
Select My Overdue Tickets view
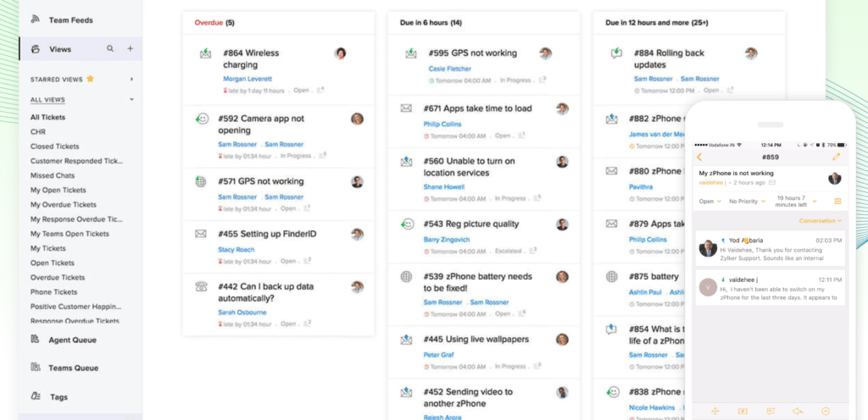[x=64, y=204]
